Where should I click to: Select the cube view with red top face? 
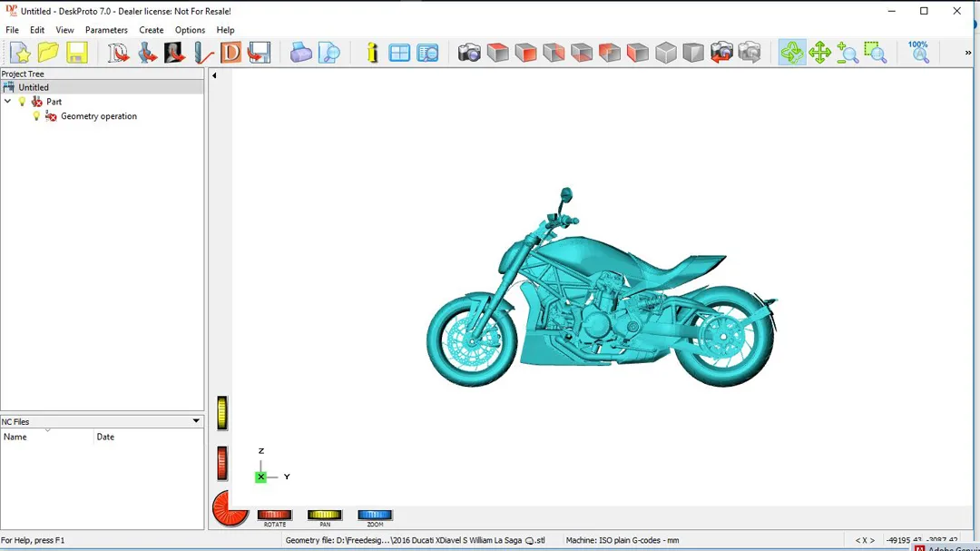(x=497, y=53)
